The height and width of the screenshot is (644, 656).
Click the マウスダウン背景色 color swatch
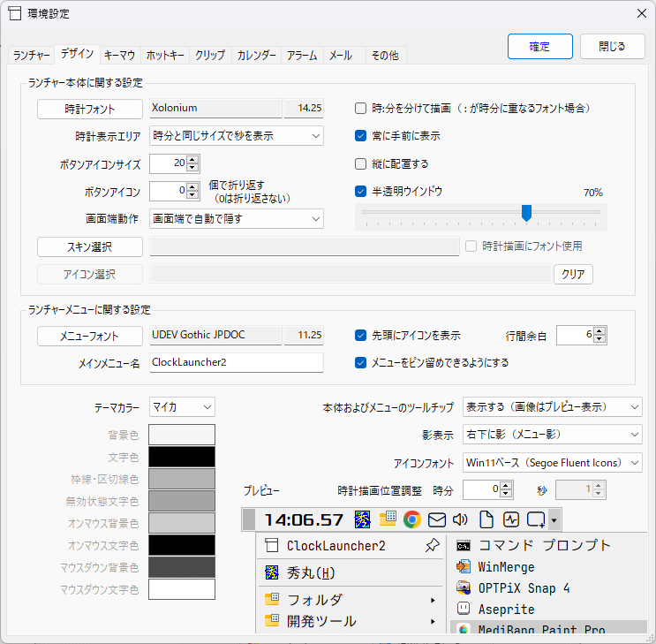(182, 567)
